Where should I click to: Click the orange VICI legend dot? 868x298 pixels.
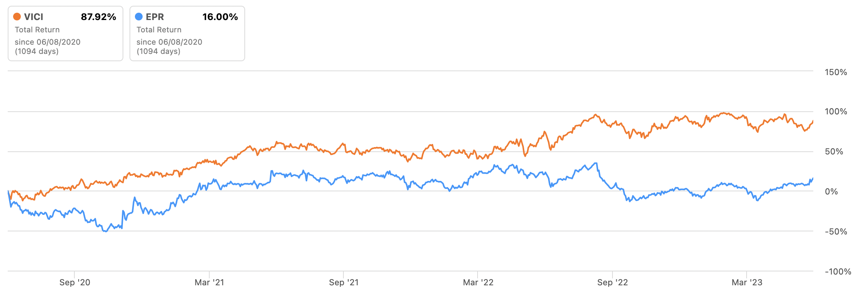tap(17, 17)
